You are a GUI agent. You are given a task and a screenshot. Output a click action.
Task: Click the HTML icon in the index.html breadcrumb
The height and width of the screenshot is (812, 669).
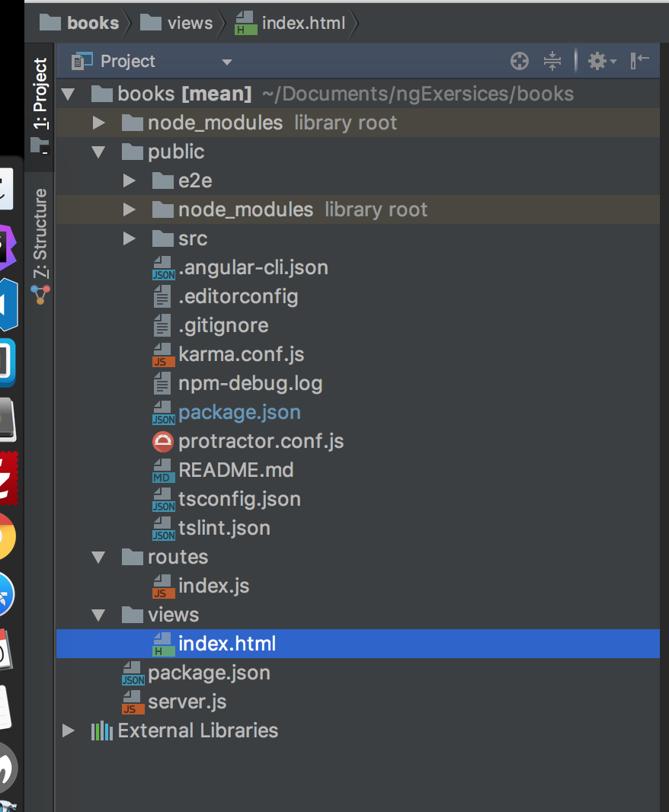(x=244, y=22)
